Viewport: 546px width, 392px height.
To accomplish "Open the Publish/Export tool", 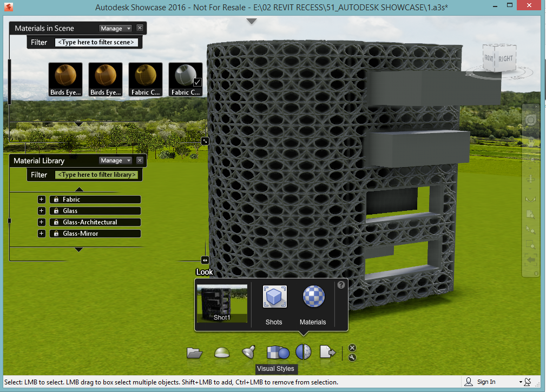I will tap(327, 353).
